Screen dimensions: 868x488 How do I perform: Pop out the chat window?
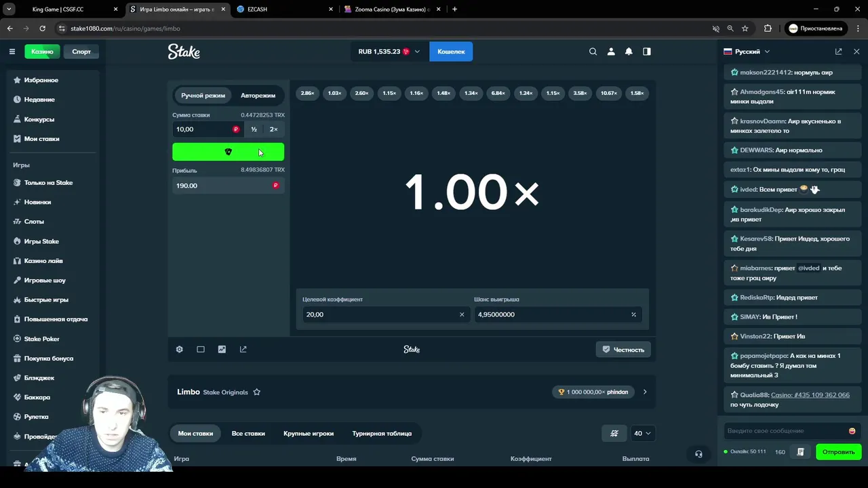[x=838, y=52]
